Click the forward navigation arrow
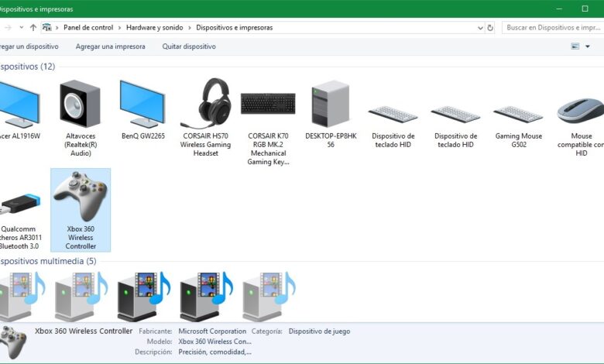The width and height of the screenshot is (604, 364). [8, 28]
